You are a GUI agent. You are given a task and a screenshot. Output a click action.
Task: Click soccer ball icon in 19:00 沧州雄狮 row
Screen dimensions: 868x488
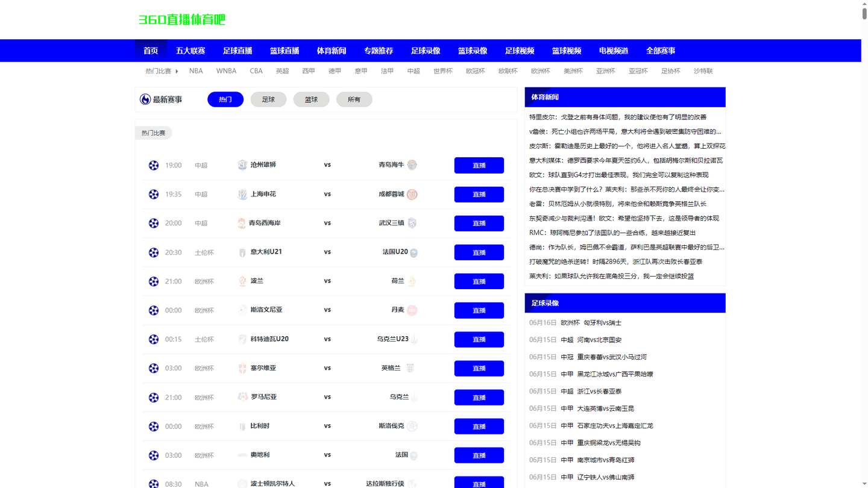154,165
